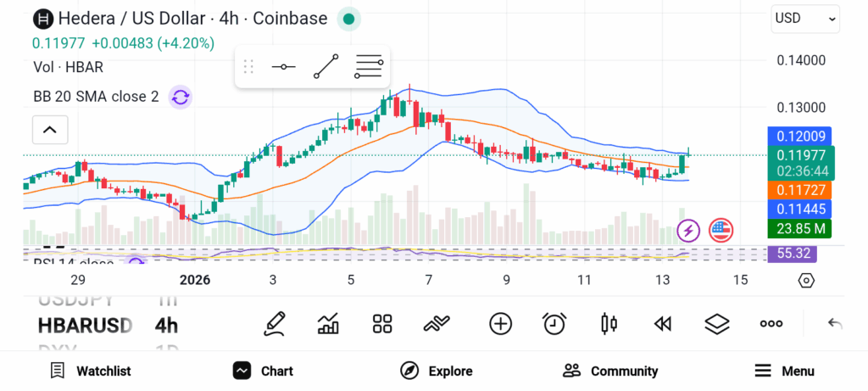Image resolution: width=868 pixels, height=391 pixels.
Task: Open the alert clock icon
Action: click(x=554, y=323)
